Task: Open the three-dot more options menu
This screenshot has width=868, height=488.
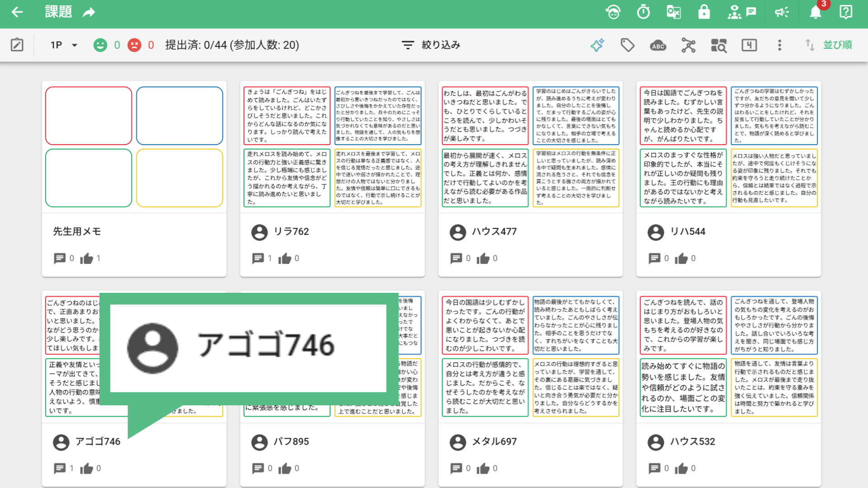Action: pos(779,45)
